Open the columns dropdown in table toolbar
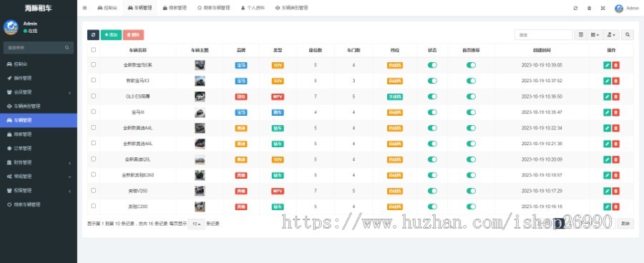Viewport: 644px width, 263px height. click(595, 35)
